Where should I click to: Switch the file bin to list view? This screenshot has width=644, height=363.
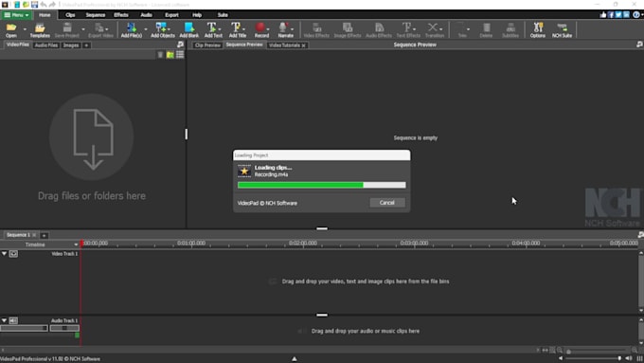tap(180, 55)
